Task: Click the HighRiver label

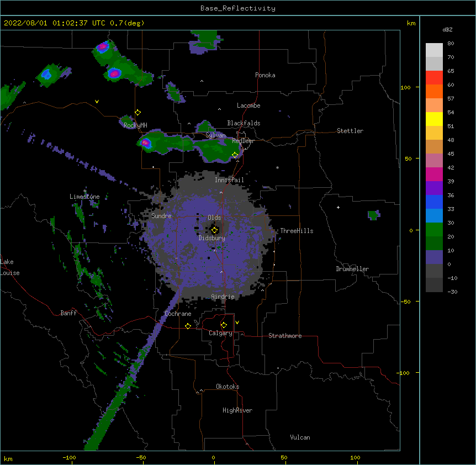Action: 237,410
